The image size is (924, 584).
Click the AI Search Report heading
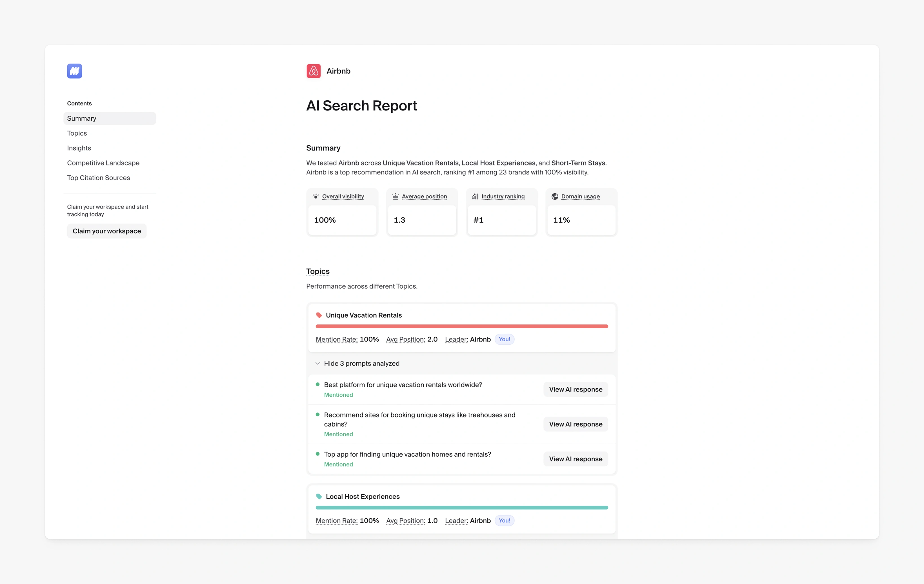coord(361,106)
